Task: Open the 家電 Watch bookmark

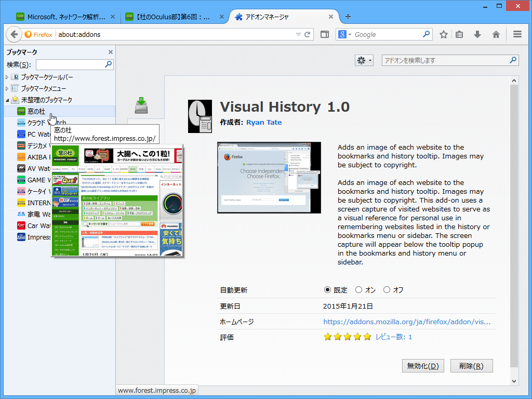Action: [33, 215]
